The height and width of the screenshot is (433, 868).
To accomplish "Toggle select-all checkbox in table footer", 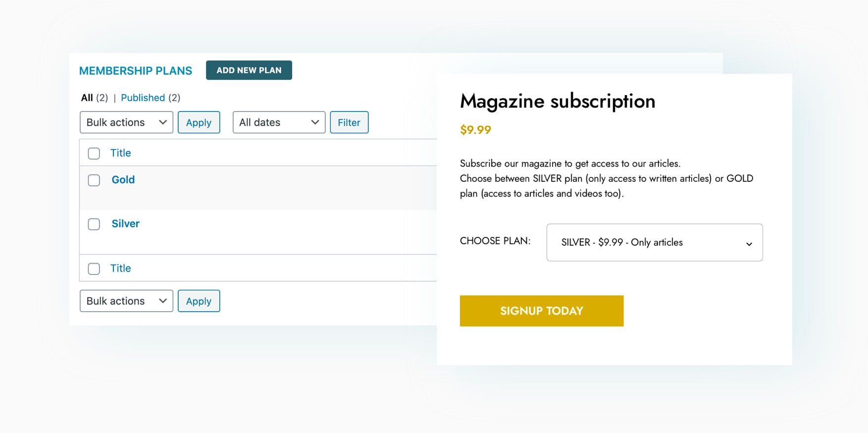I will pyautogui.click(x=94, y=269).
